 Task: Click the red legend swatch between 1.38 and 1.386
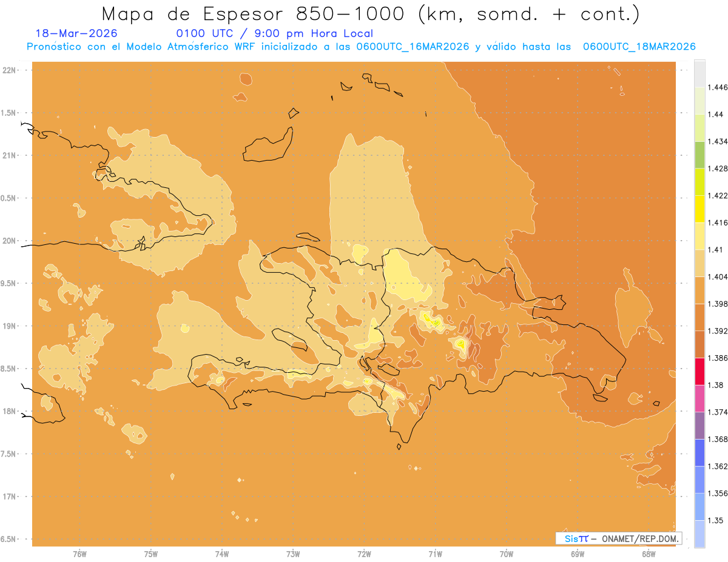pyautogui.click(x=699, y=371)
